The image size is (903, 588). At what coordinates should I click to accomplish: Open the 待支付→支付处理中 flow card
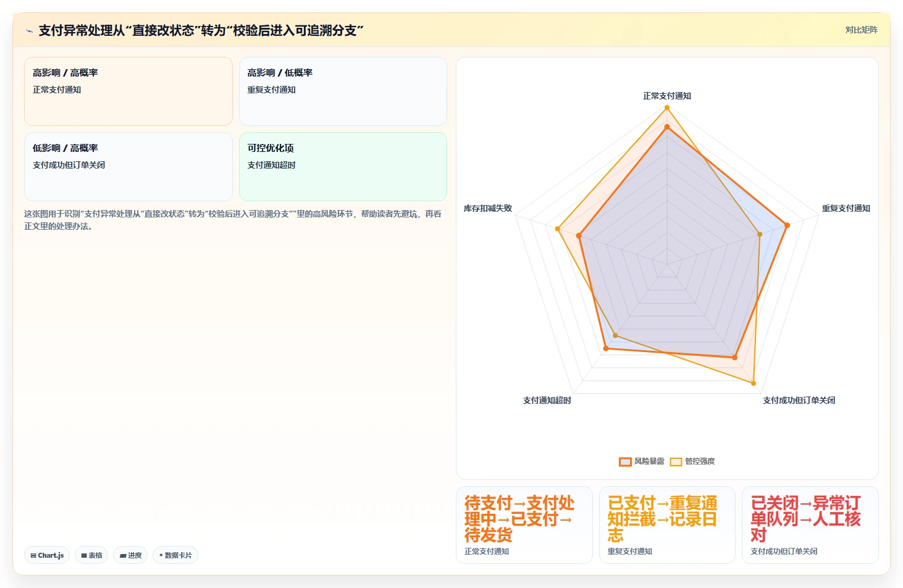524,525
